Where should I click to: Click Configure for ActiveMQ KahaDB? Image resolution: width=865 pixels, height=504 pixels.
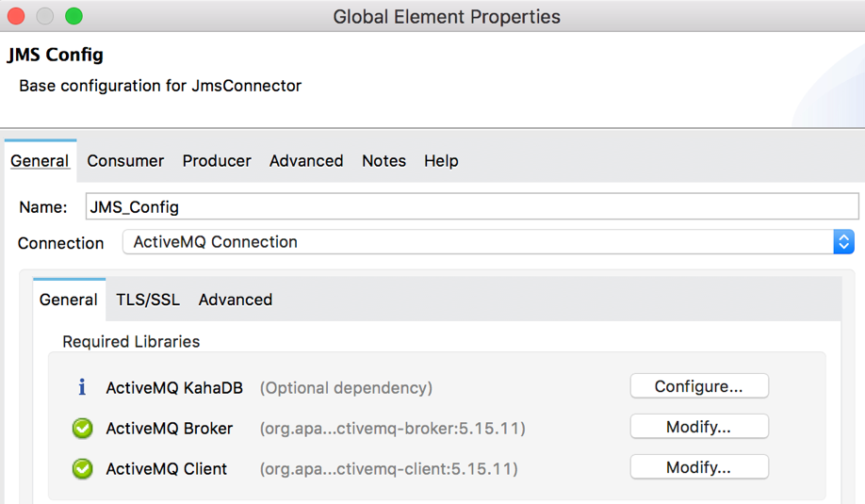coord(699,386)
